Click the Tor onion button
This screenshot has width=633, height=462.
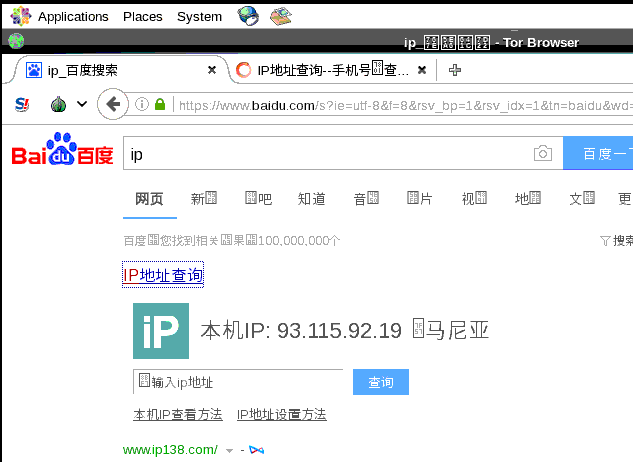59,104
